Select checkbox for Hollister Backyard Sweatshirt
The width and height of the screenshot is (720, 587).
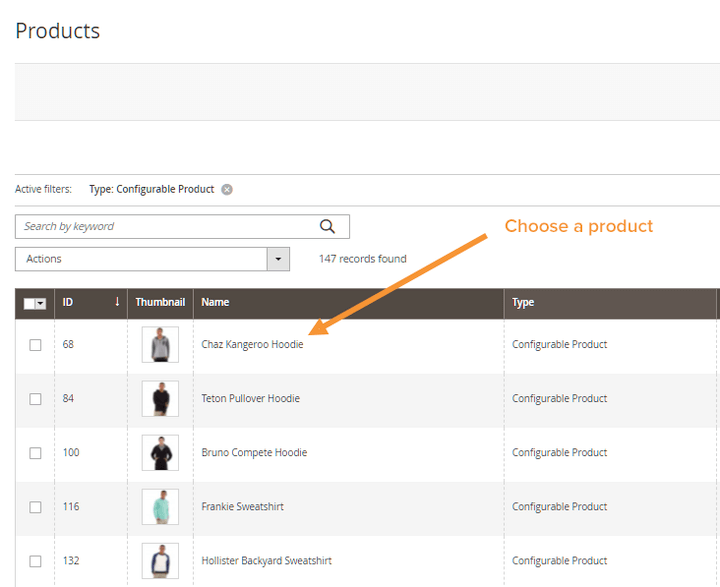(x=35, y=561)
